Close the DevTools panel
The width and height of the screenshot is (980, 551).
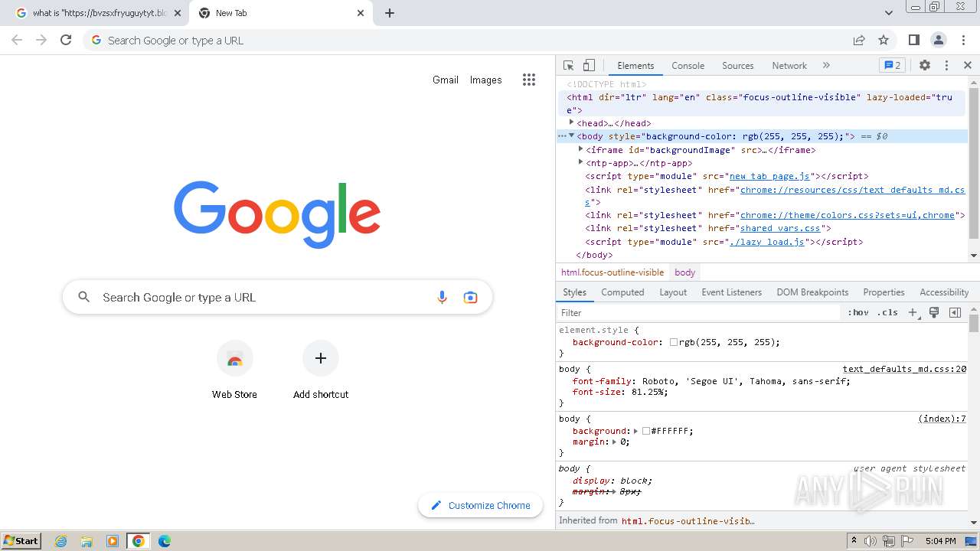pos(968,66)
